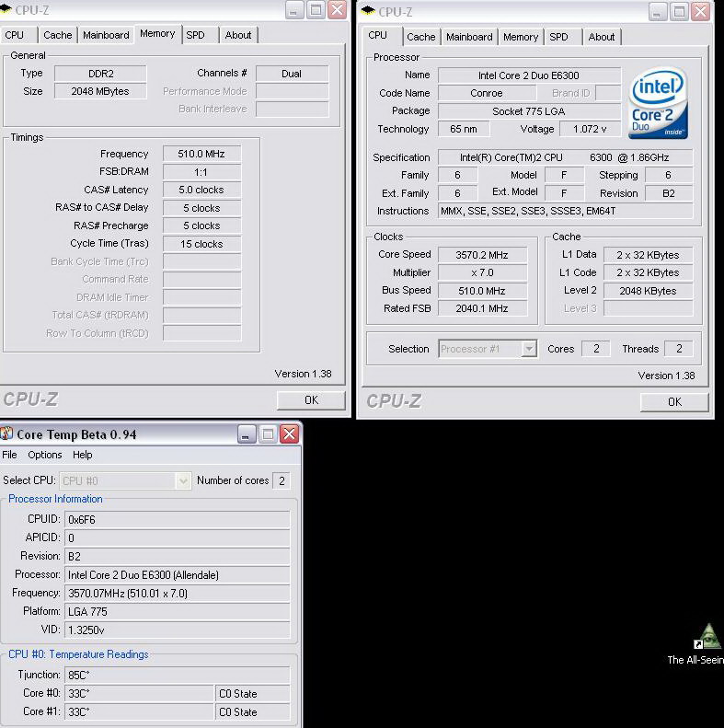
Task: Click the memory Frequency 510.0 MHz value
Action: point(201,154)
